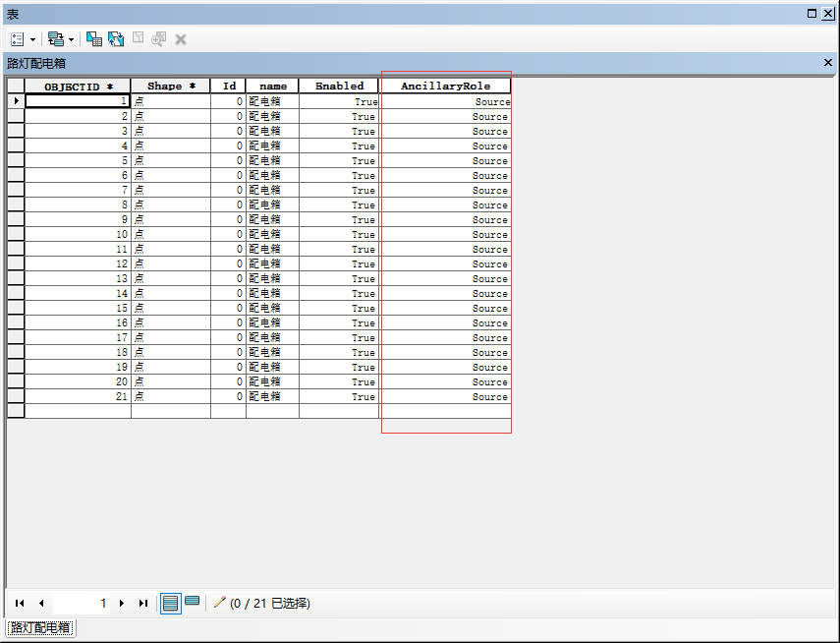Viewport: 840px width, 643px height.
Task: Select row 13 using its row selector
Action: click(16, 278)
